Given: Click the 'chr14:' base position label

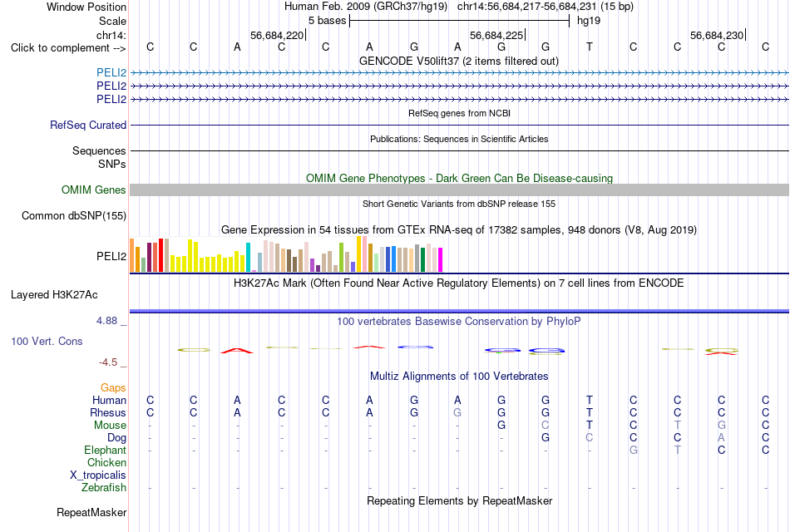Looking at the screenshot, I should pos(111,35).
